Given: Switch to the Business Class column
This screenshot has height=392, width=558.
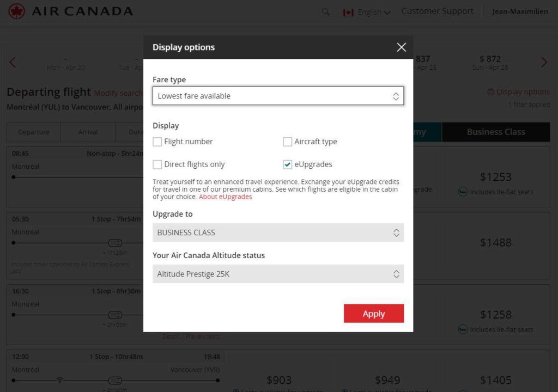Looking at the screenshot, I should 495,132.
